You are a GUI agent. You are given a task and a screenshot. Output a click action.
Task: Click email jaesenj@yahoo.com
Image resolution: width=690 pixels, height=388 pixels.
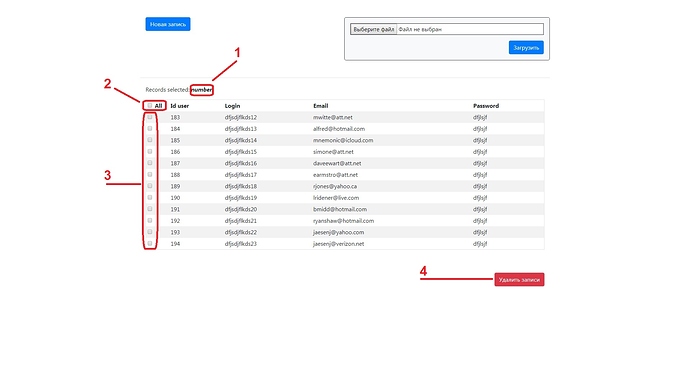(338, 232)
